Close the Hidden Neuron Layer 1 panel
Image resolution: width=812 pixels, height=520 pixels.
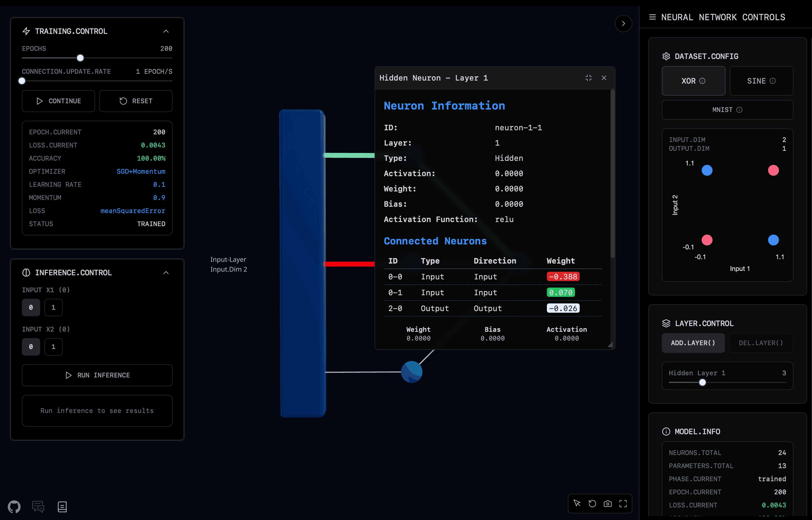[604, 78]
